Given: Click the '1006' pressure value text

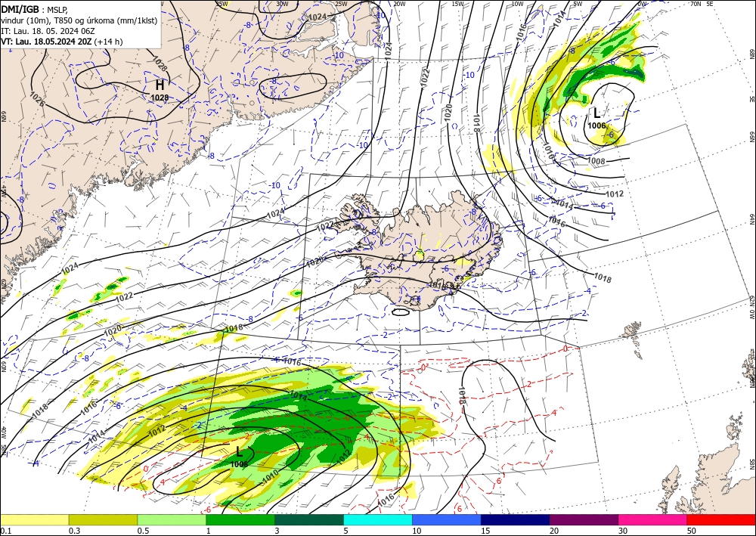Looking at the screenshot, I should coord(596,125).
